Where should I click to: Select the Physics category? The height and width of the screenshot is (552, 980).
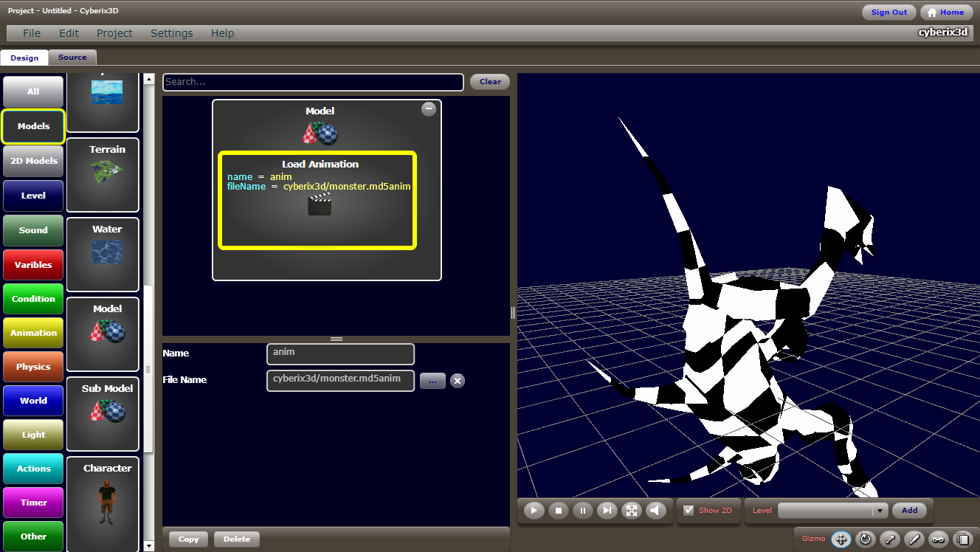point(33,367)
